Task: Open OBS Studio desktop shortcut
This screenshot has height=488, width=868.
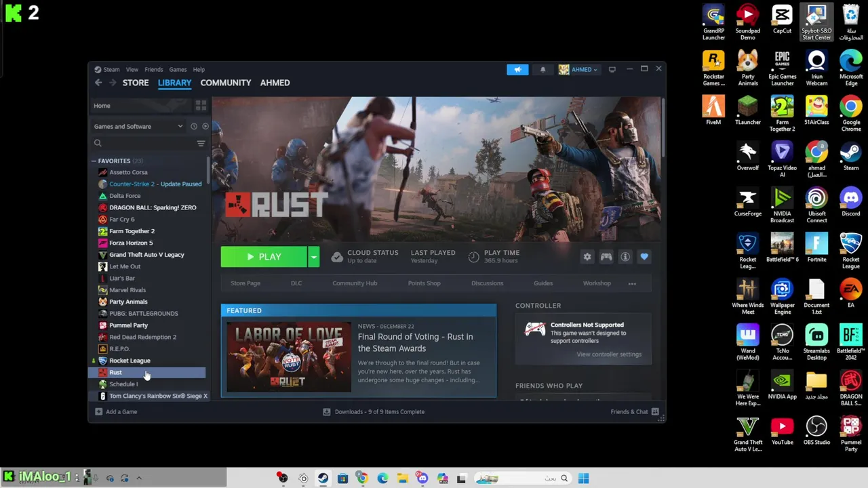Action: tap(816, 430)
